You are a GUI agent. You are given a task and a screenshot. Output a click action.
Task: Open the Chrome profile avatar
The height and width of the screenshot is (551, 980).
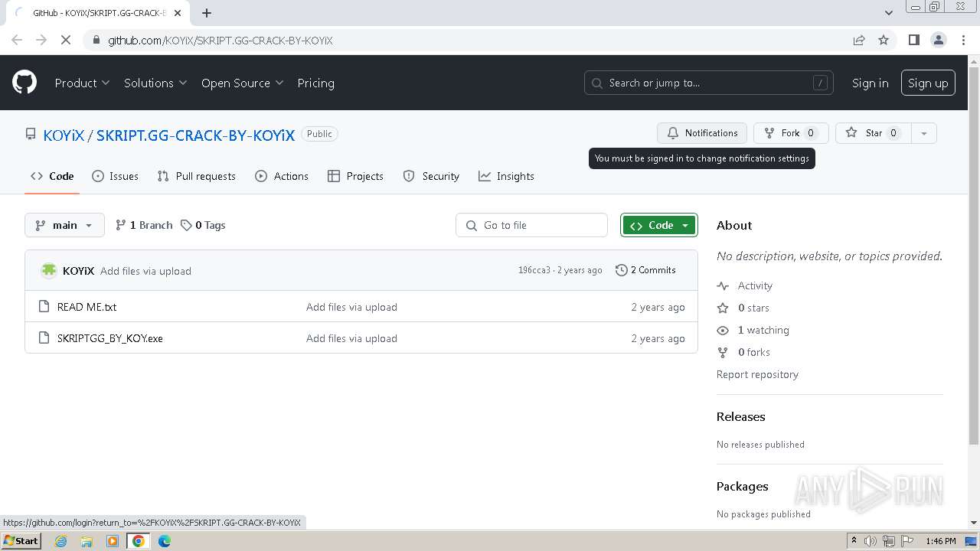click(939, 40)
